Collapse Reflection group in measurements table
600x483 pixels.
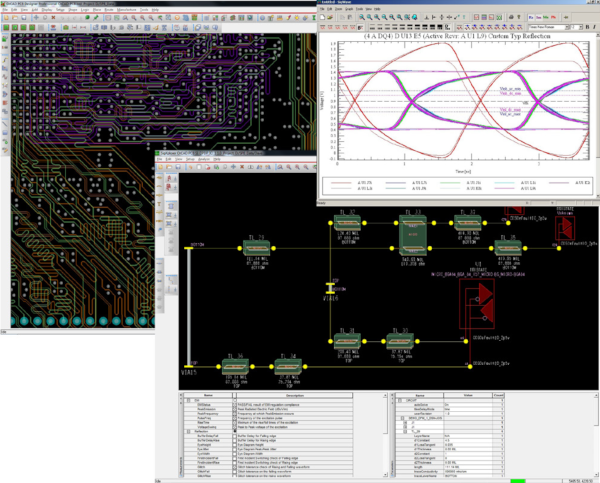click(x=188, y=432)
